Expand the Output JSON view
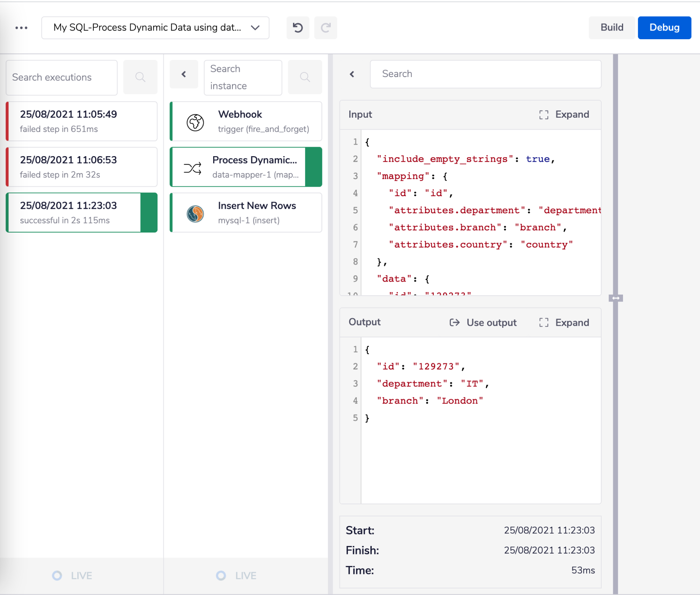The image size is (700, 595). point(544,323)
